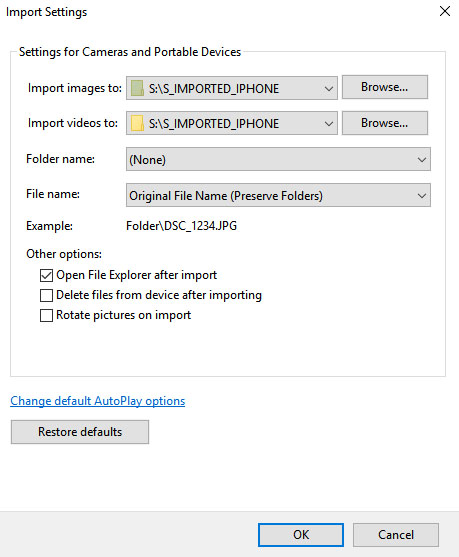The width and height of the screenshot is (459, 557).
Task: Cancel the Import Settings dialog
Action: (x=396, y=535)
